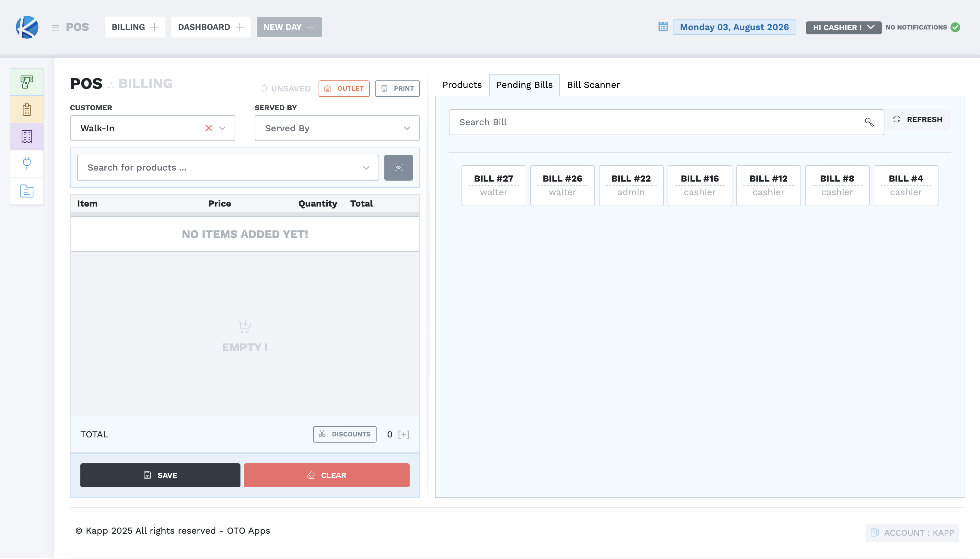The height and width of the screenshot is (559, 980).
Task: Open the hamburger menu next to POS
Action: tap(55, 28)
